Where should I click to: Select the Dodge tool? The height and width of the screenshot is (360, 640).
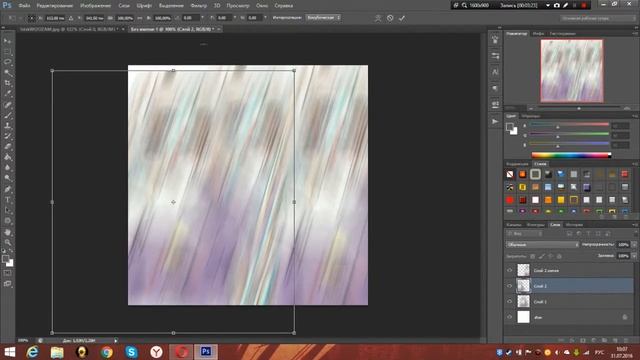(7, 178)
